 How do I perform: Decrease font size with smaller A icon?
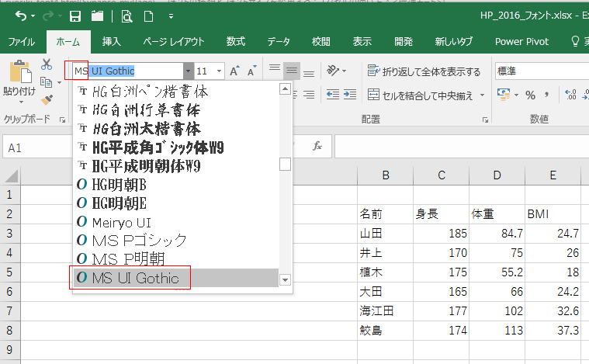point(251,71)
